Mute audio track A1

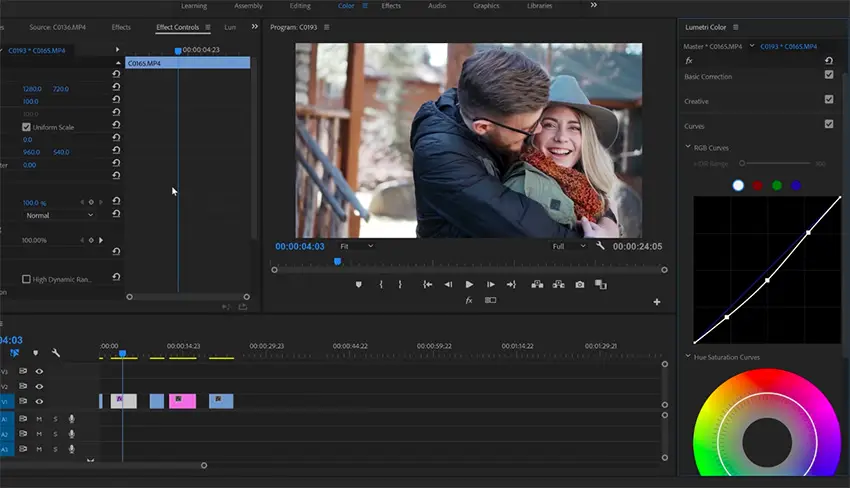(x=39, y=419)
